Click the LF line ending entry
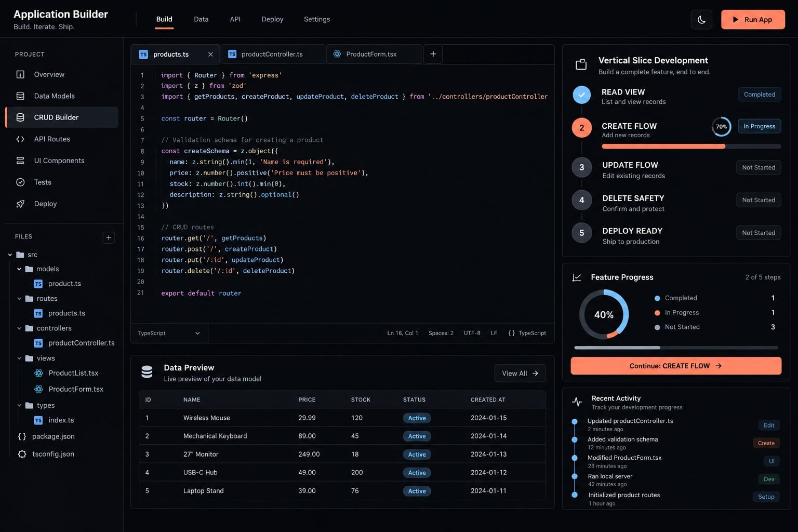The height and width of the screenshot is (532, 798). (494, 333)
